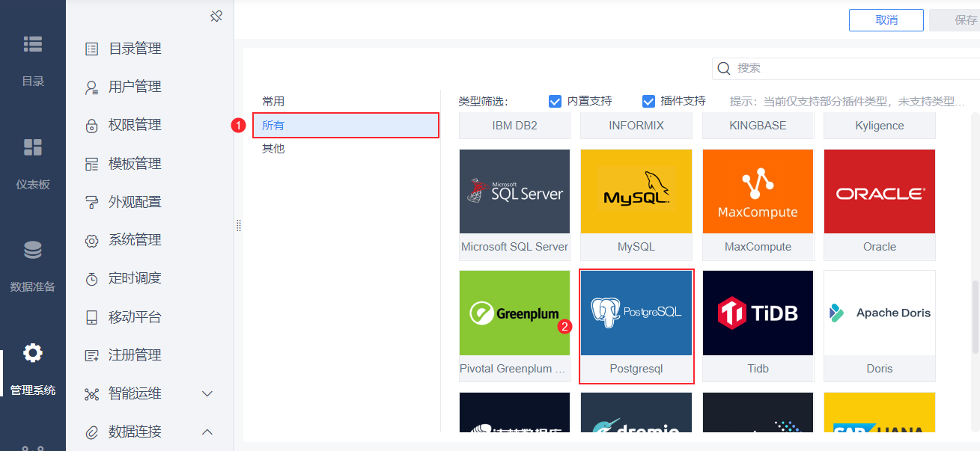Choose the Oracle red logo tile
Screen dimensions: 980x451
(x=880, y=191)
